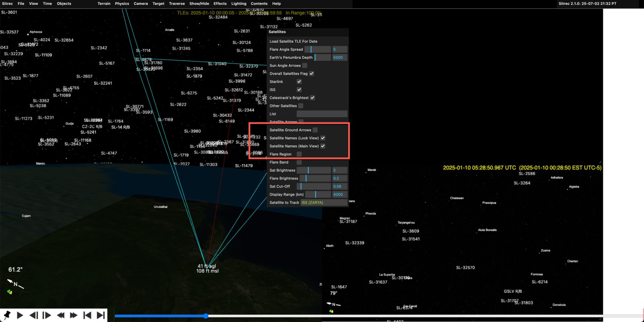The image size is (644, 322).
Task: Click Load Satellite TLE For Date
Action: (293, 41)
